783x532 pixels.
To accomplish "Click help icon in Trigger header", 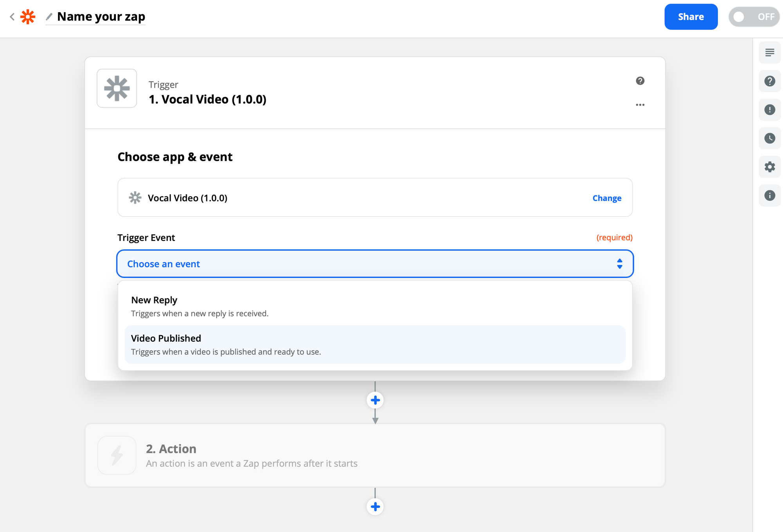I will 640,81.
